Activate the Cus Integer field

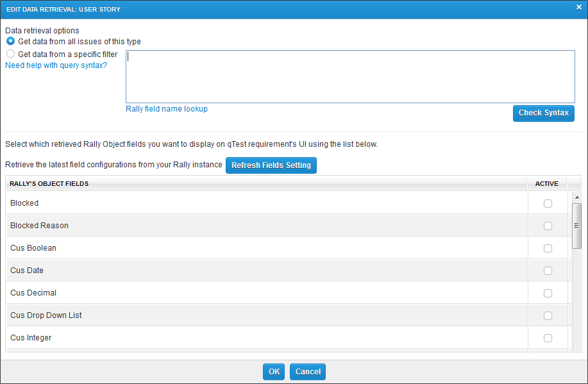click(548, 338)
